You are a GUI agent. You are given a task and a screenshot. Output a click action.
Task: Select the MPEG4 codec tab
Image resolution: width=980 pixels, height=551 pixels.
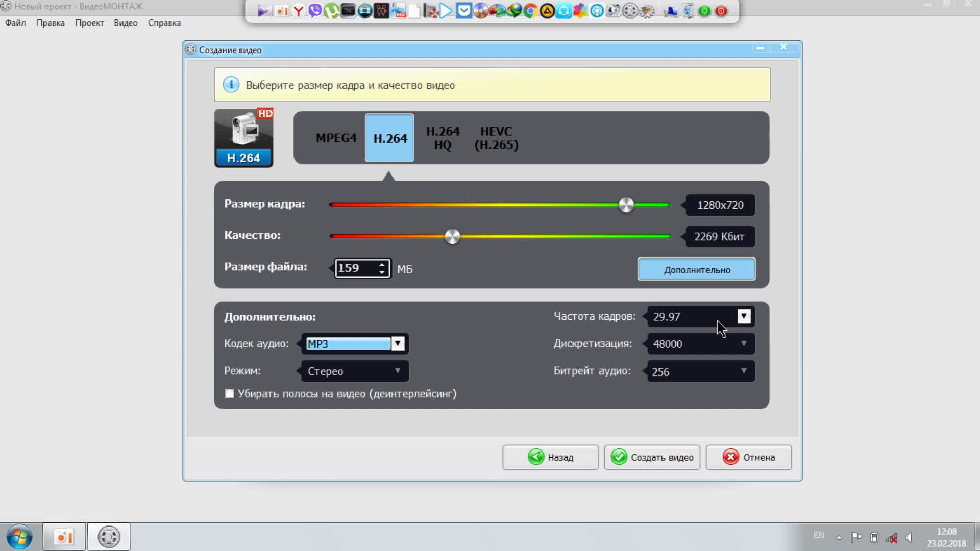click(336, 138)
